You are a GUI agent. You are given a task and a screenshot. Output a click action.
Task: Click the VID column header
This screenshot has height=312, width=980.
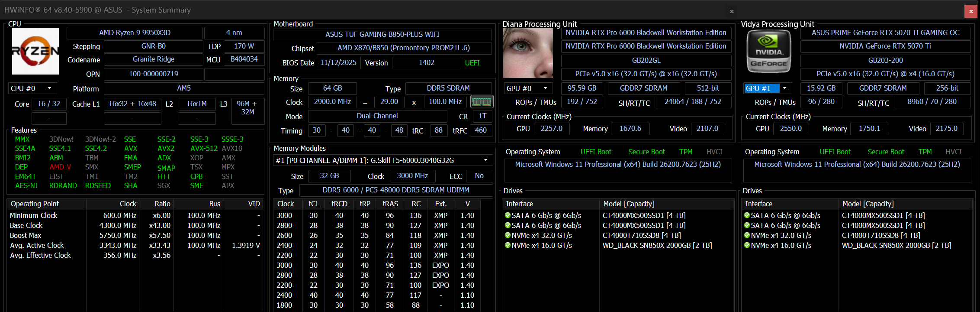pyautogui.click(x=244, y=204)
